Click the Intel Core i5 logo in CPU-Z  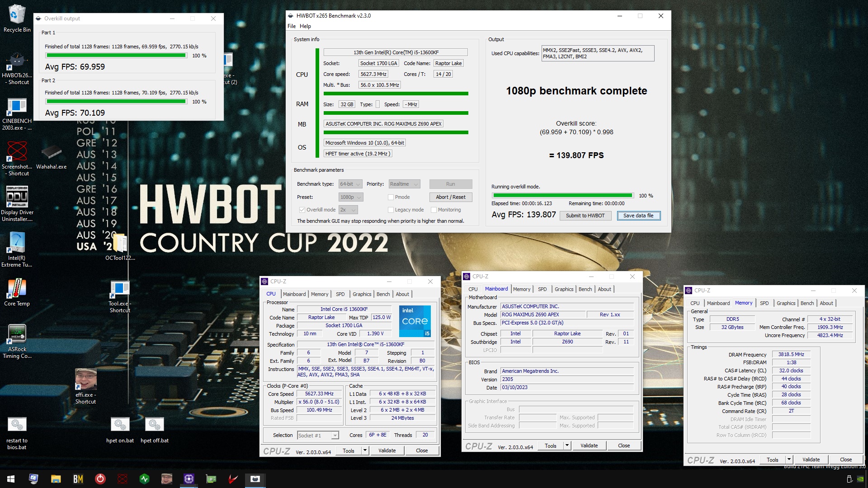point(415,321)
